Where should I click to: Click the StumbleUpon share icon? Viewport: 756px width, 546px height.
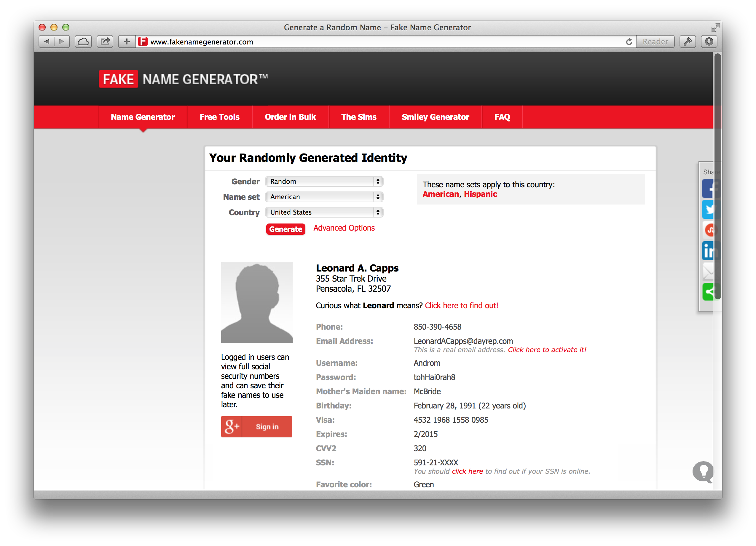click(x=709, y=230)
